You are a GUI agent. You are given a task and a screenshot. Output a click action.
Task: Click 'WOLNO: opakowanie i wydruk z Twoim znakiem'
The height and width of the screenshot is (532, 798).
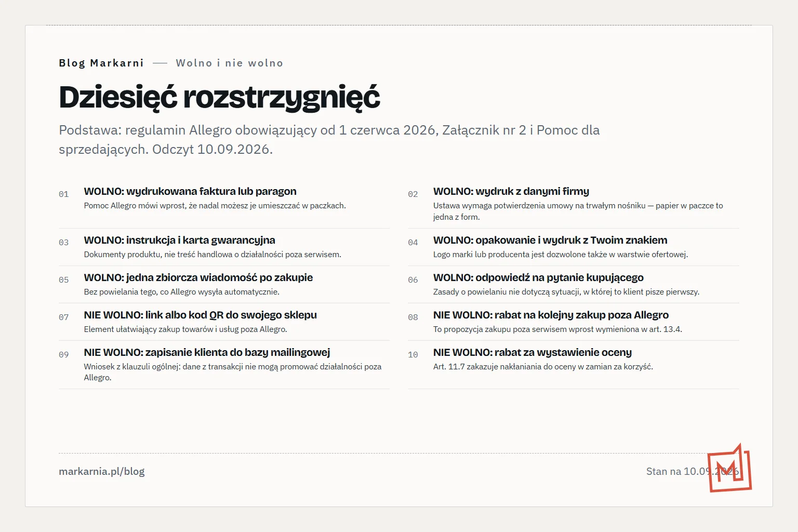click(x=550, y=240)
